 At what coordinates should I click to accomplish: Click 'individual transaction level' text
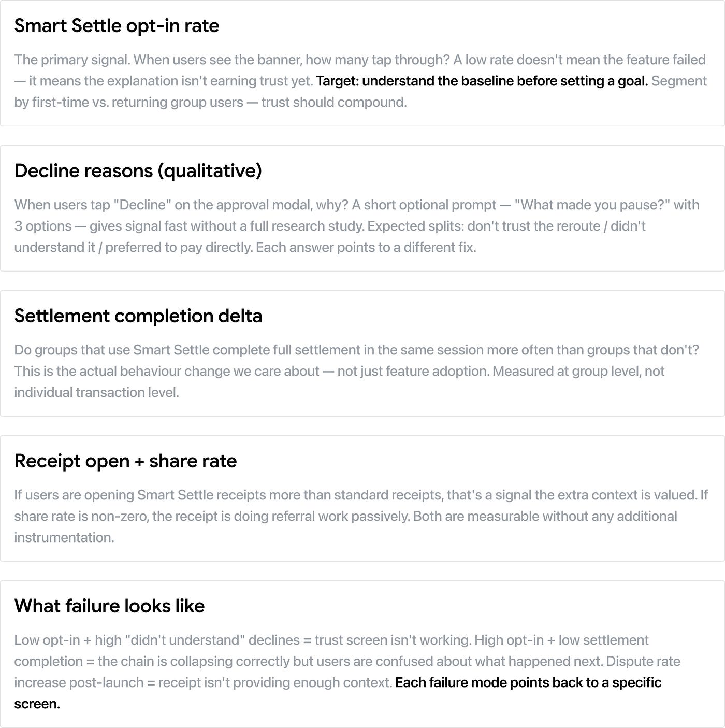pyautogui.click(x=96, y=392)
